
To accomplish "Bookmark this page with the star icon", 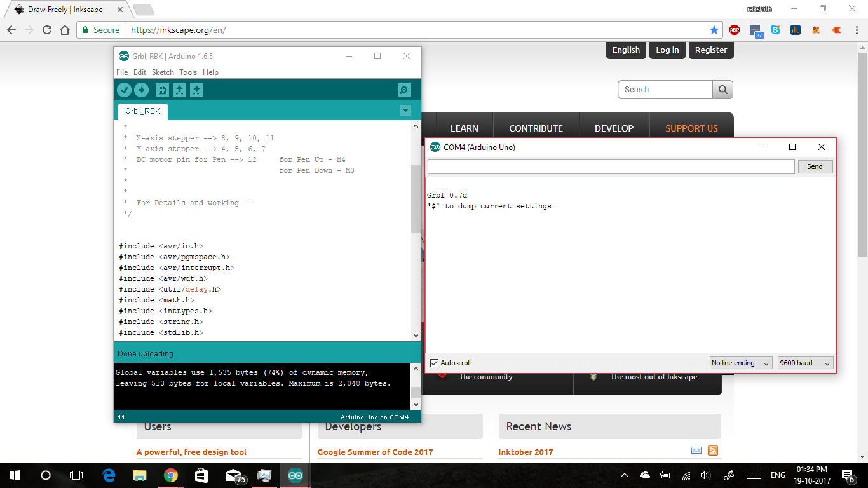I will 714,30.
